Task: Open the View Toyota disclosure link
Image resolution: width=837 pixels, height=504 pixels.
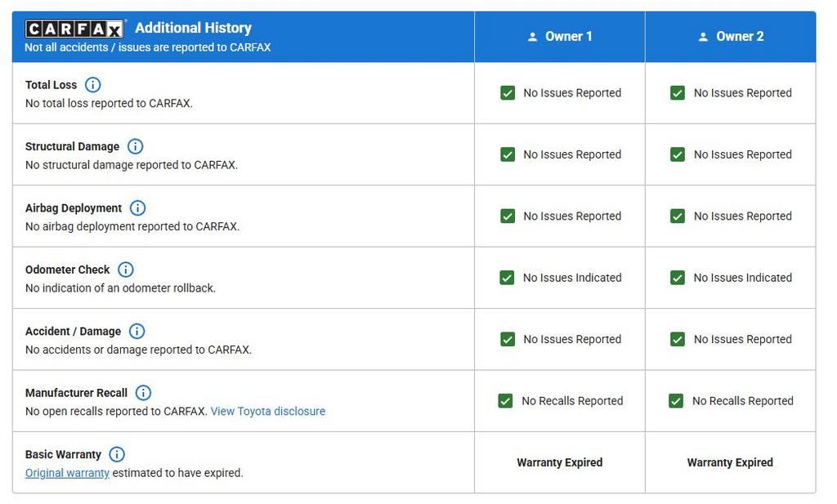Action: coord(268,412)
